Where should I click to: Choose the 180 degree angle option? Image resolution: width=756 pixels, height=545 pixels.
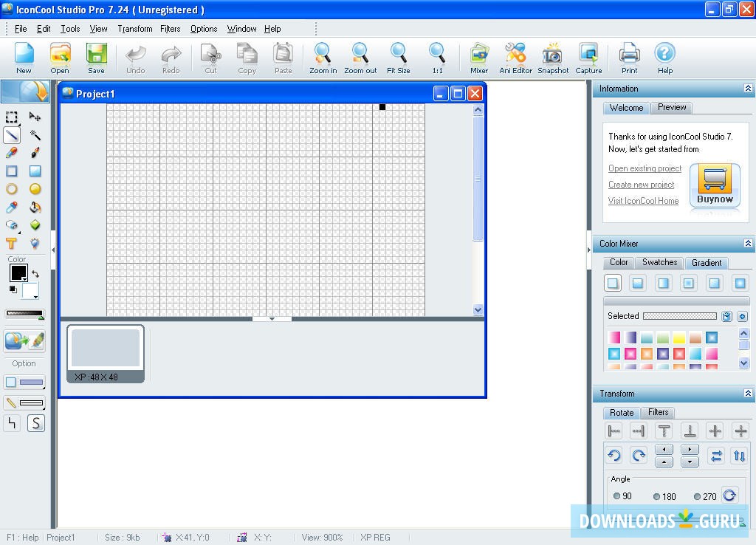point(656,496)
